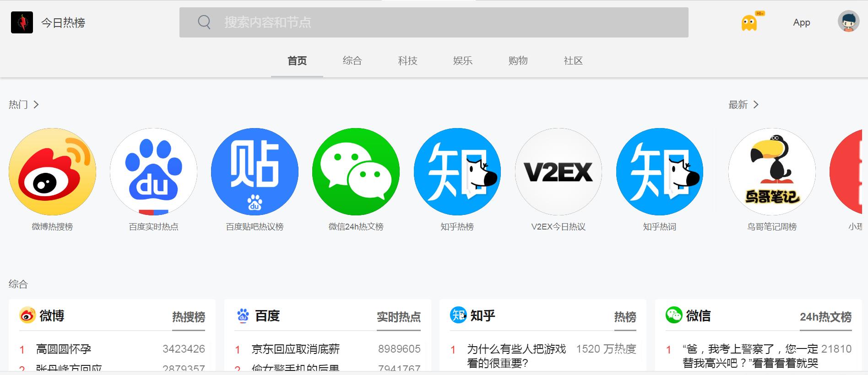868x375 pixels.
Task: Click the 微博 card title
Action: 52,316
